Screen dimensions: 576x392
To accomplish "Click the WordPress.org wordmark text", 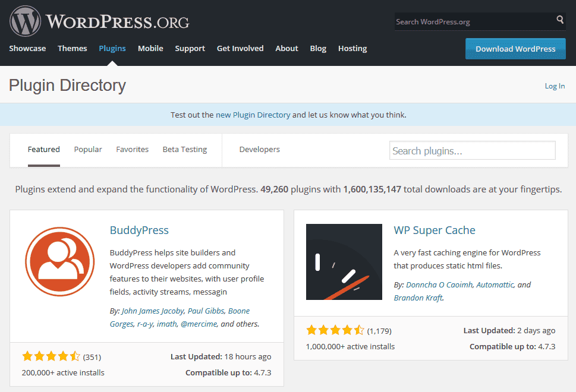I will pos(118,21).
